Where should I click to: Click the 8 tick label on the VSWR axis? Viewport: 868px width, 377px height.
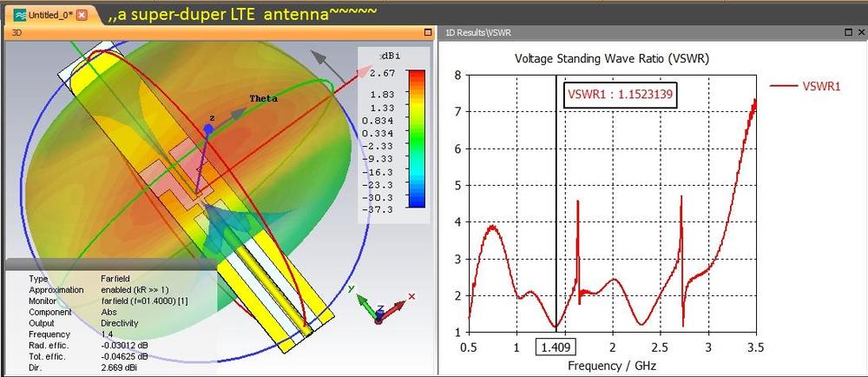[458, 75]
